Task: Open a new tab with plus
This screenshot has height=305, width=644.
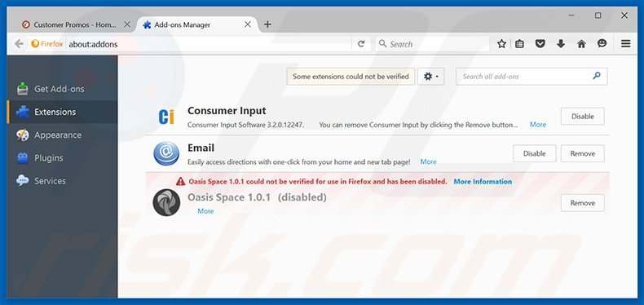Action: [267, 24]
